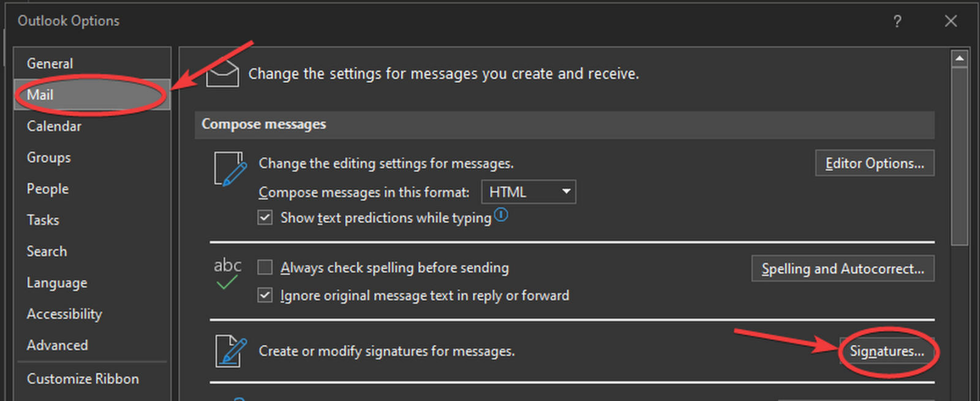This screenshot has width=980, height=401.
Task: Click the editing settings pencil page icon
Action: [230, 169]
